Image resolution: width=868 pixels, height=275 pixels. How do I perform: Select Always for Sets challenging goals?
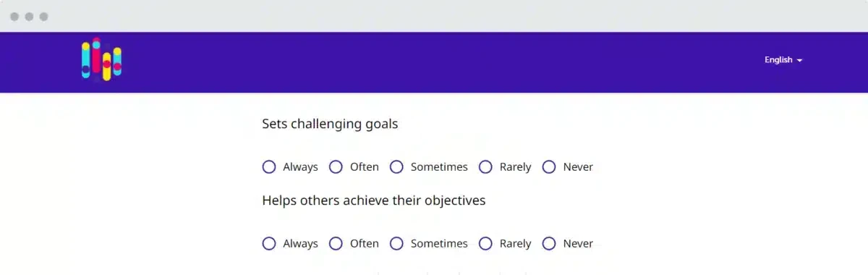click(269, 167)
